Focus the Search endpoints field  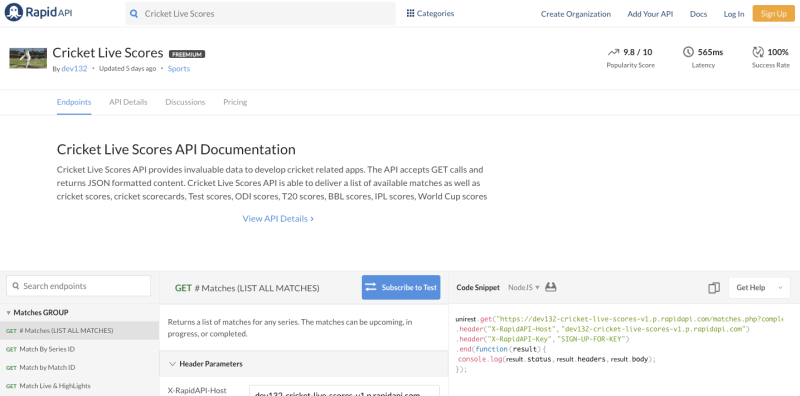pyautogui.click(x=79, y=286)
